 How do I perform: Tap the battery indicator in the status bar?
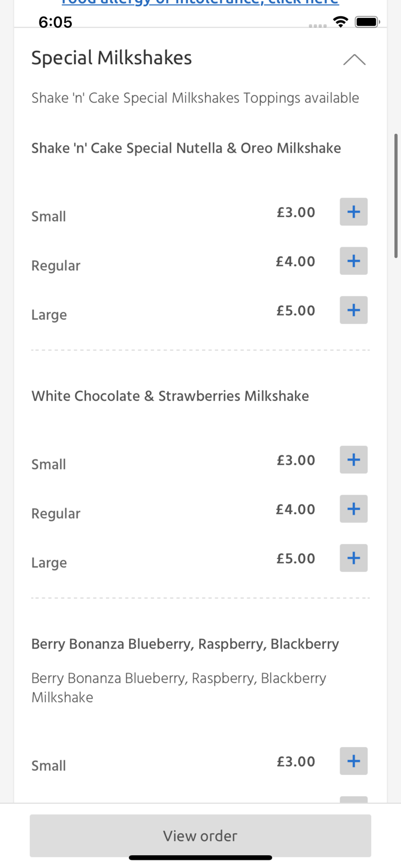click(x=367, y=21)
